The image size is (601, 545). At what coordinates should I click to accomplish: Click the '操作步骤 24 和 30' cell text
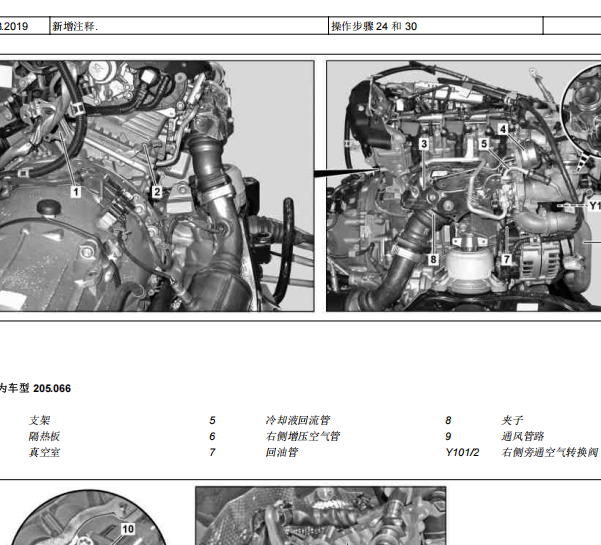[x=374, y=26]
